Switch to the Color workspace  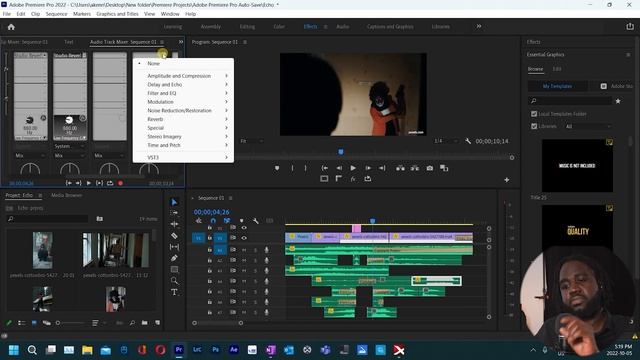279,27
